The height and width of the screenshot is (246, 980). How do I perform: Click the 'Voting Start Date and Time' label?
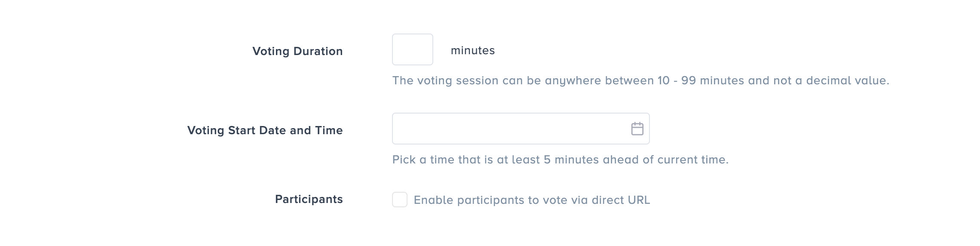pos(265,130)
